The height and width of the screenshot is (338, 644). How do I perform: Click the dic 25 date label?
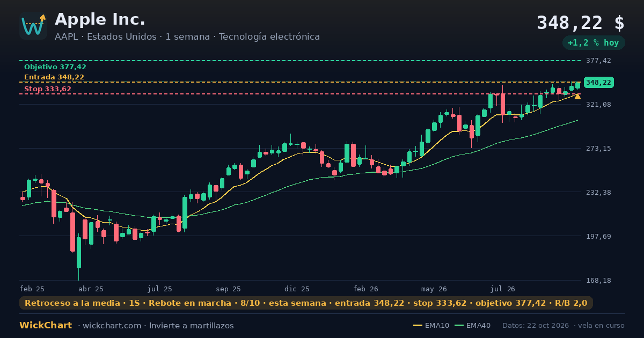[297, 289]
